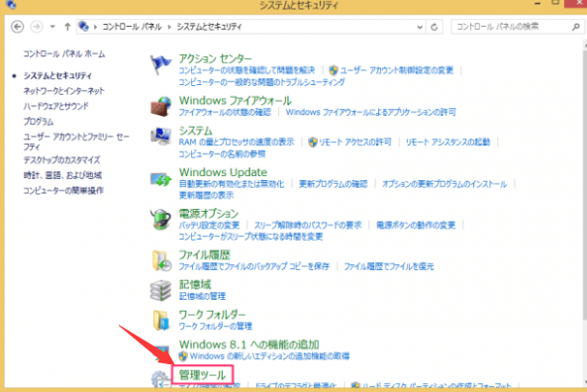Screen dimensions: 587x392
Task: Expand the chevron after コントロール パネル breadcrumb
Action: (169, 27)
